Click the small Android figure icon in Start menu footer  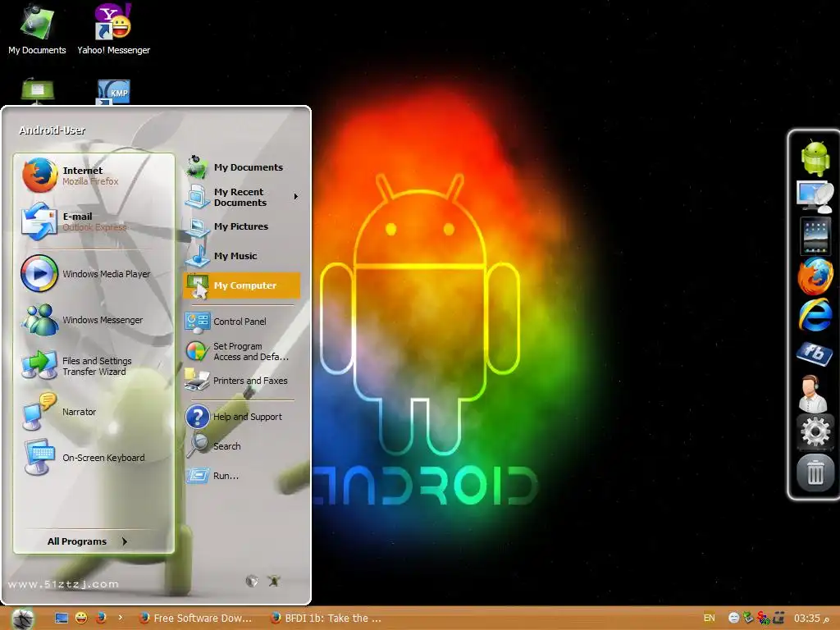274,581
